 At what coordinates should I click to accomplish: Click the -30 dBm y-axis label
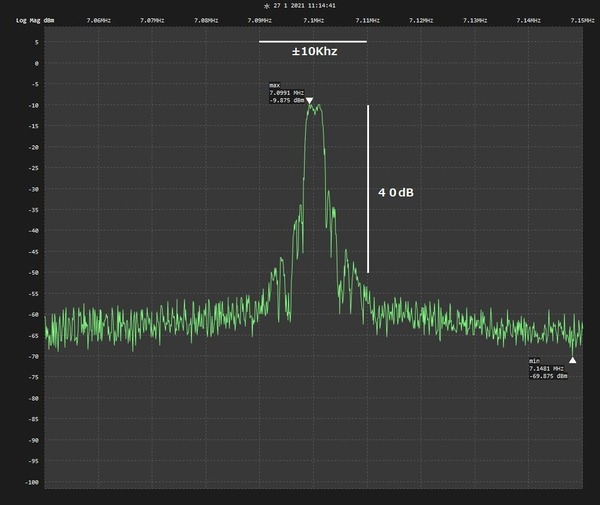point(34,189)
